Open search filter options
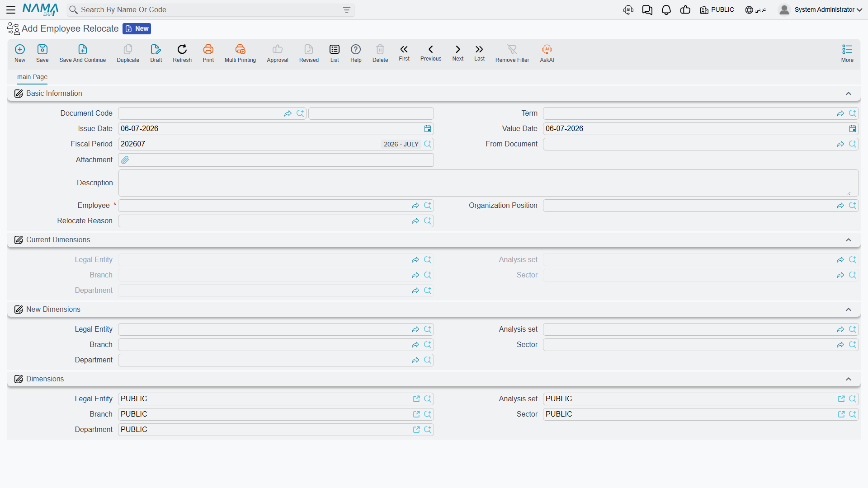This screenshot has width=868, height=488. pyautogui.click(x=347, y=10)
